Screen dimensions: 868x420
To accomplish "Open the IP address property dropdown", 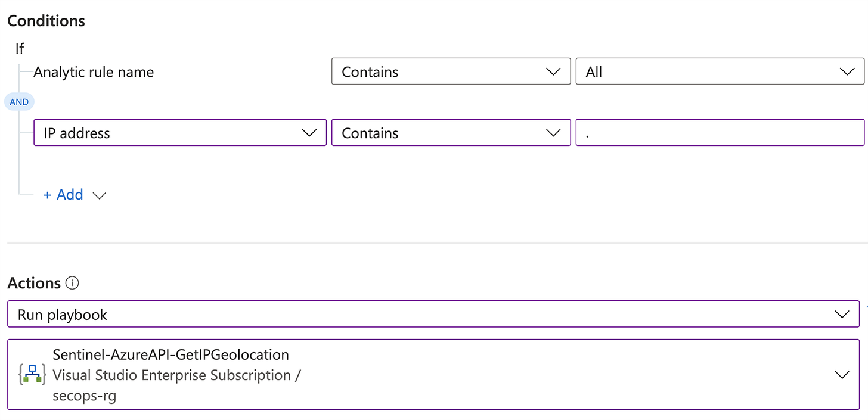I will pos(179,133).
